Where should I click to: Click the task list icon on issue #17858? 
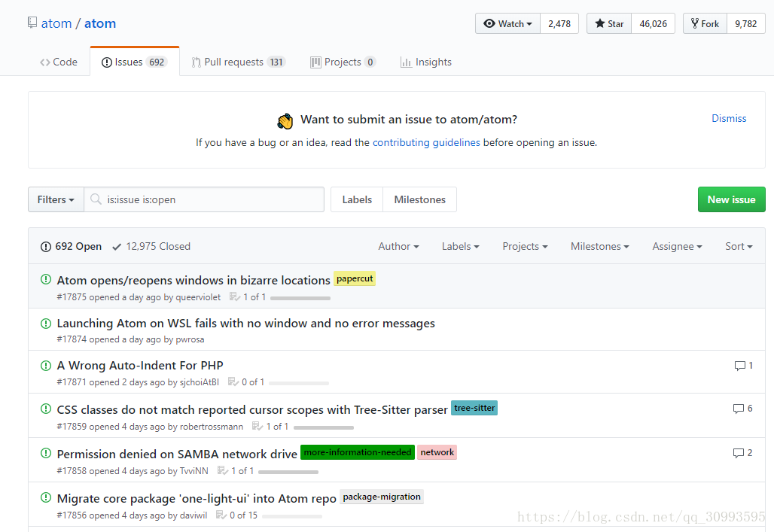(x=223, y=471)
